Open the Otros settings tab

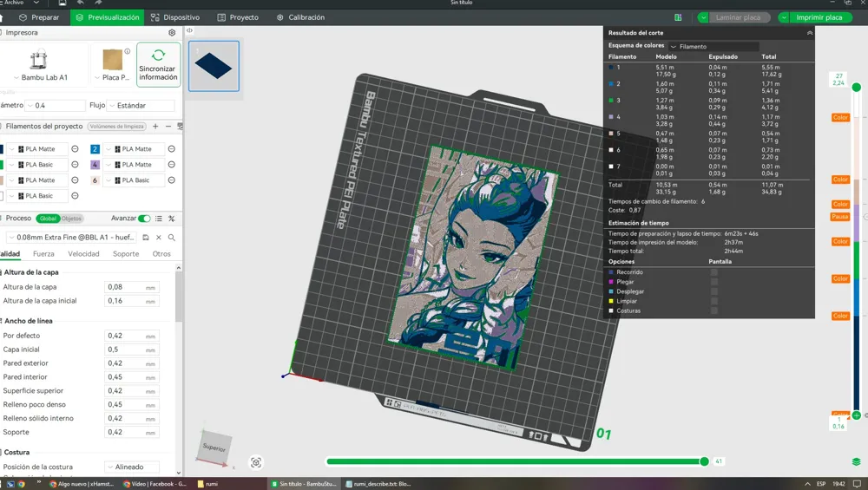coord(161,254)
